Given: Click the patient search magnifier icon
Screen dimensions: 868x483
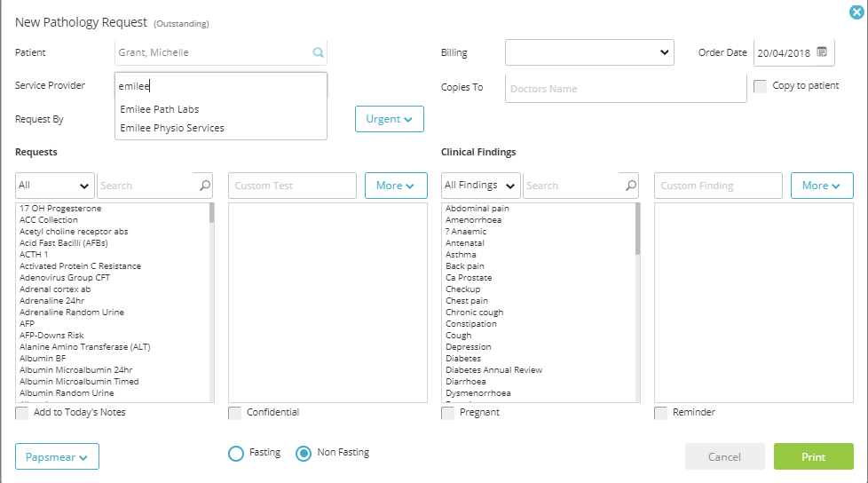Looking at the screenshot, I should point(318,52).
